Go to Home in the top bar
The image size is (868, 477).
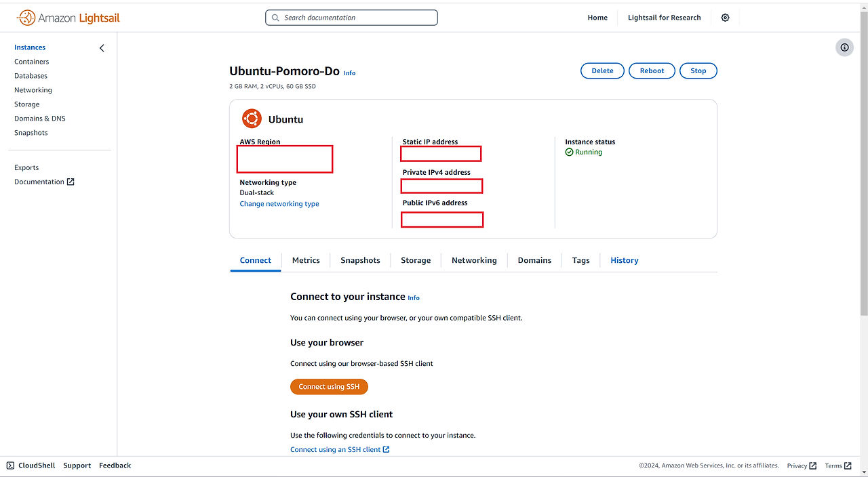point(597,18)
